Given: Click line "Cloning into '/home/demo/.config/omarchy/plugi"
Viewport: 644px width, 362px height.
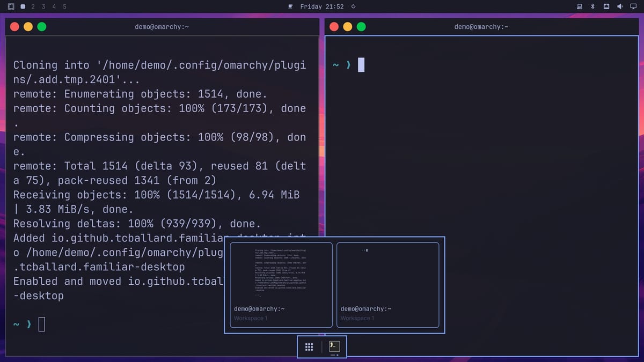Looking at the screenshot, I should point(159,65).
